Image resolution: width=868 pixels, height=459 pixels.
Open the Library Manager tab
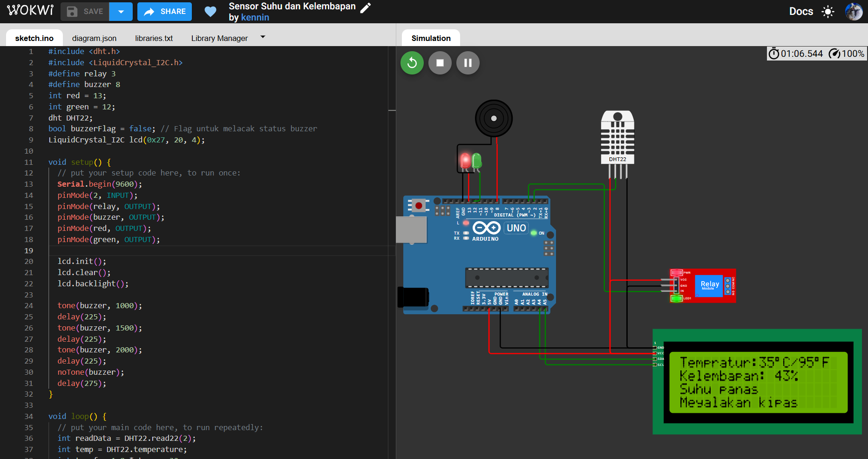pos(219,38)
